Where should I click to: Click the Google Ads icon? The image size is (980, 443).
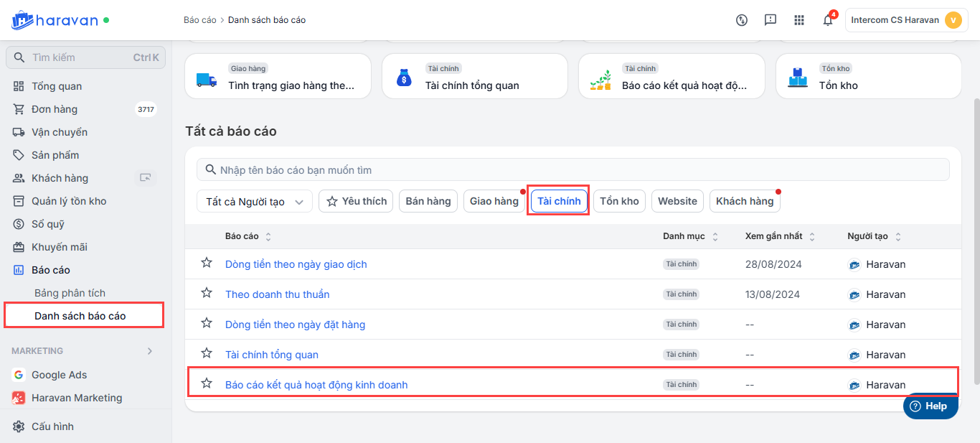(x=19, y=375)
